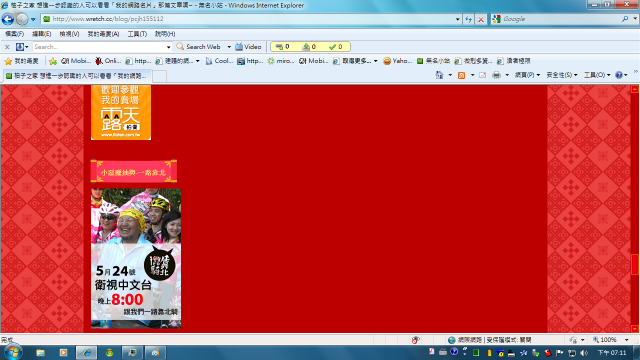Open the Windows Start orb

click(x=13, y=352)
